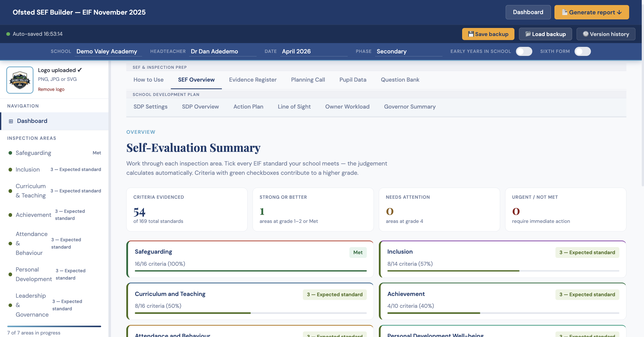Open the How to Use tab
Viewport: 644px width, 337px height.
pos(148,80)
